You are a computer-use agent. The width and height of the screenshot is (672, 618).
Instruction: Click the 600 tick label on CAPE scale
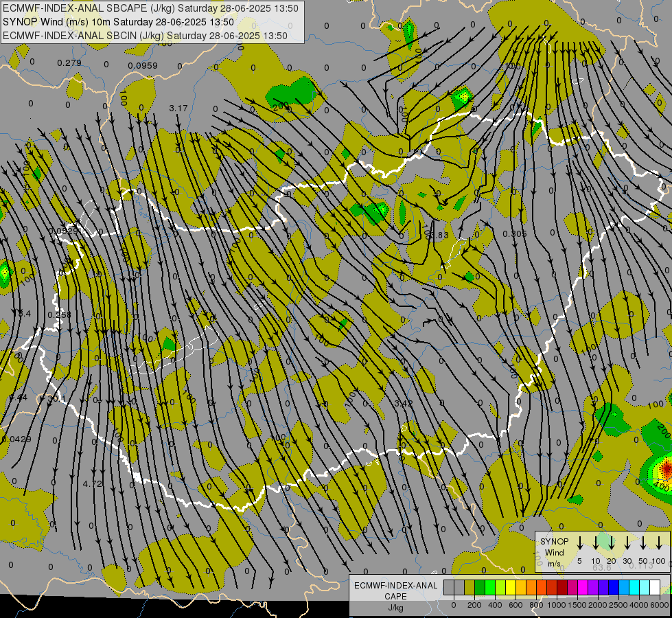coord(515,605)
